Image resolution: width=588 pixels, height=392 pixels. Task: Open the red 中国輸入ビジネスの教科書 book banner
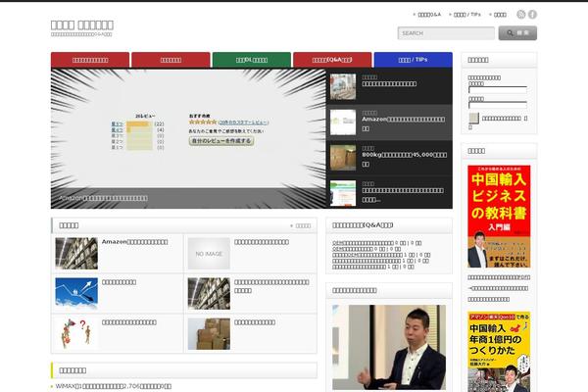point(499,217)
